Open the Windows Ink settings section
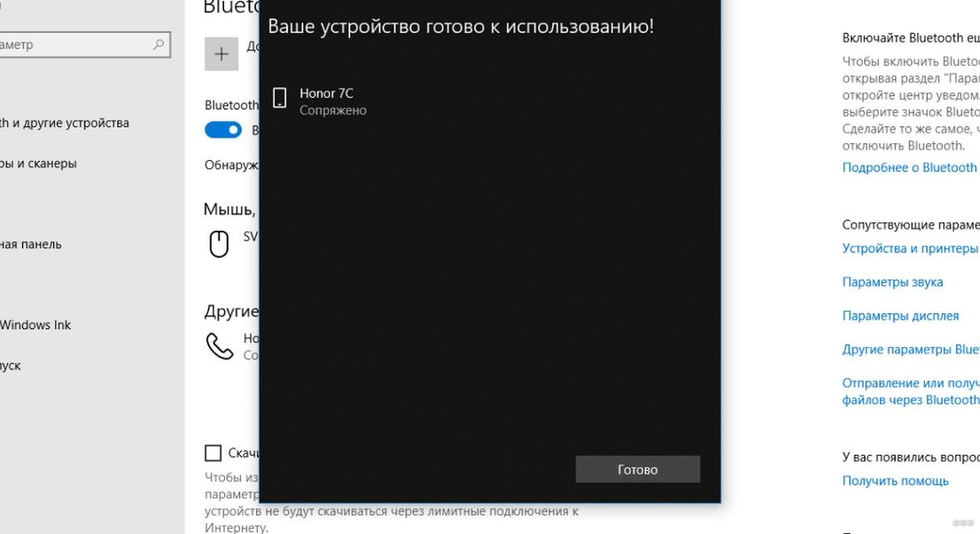The image size is (980, 534). coord(36,325)
